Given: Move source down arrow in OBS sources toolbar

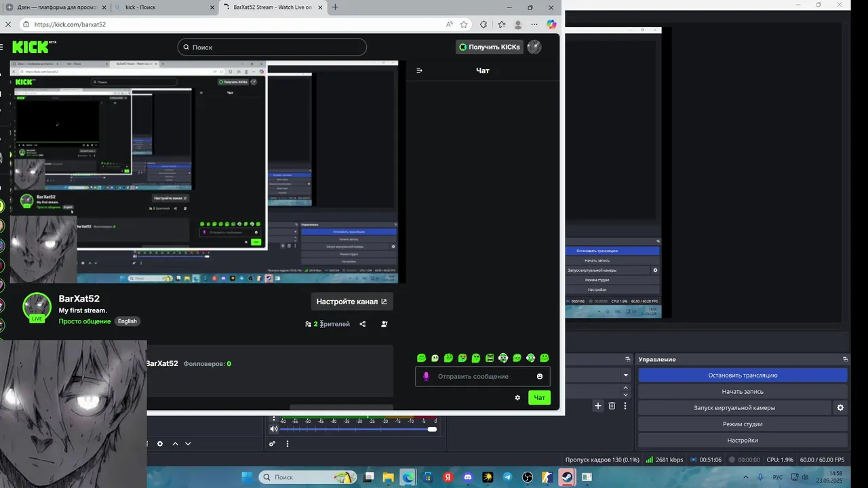Looking at the screenshot, I should click(x=188, y=444).
